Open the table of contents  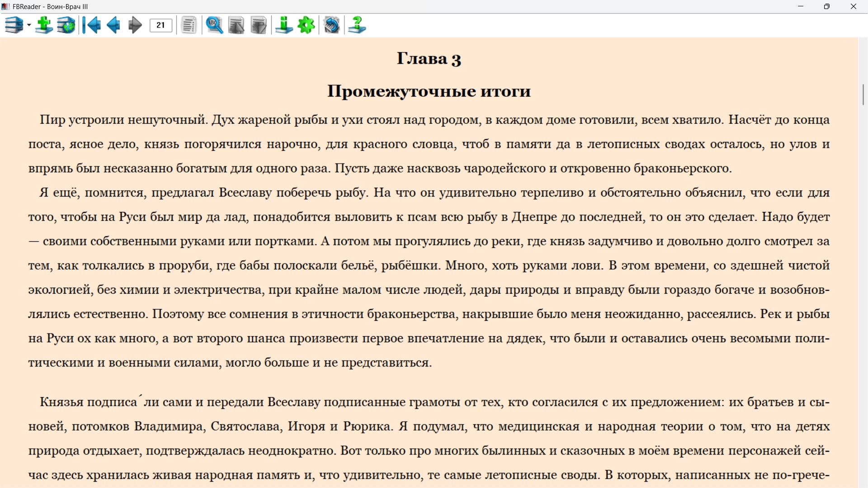[x=189, y=25]
